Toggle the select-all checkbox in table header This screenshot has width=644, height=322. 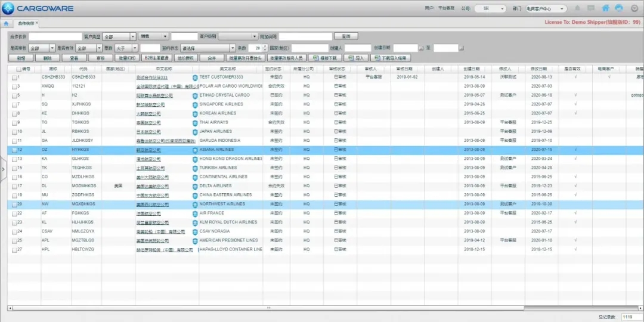pos(19,69)
